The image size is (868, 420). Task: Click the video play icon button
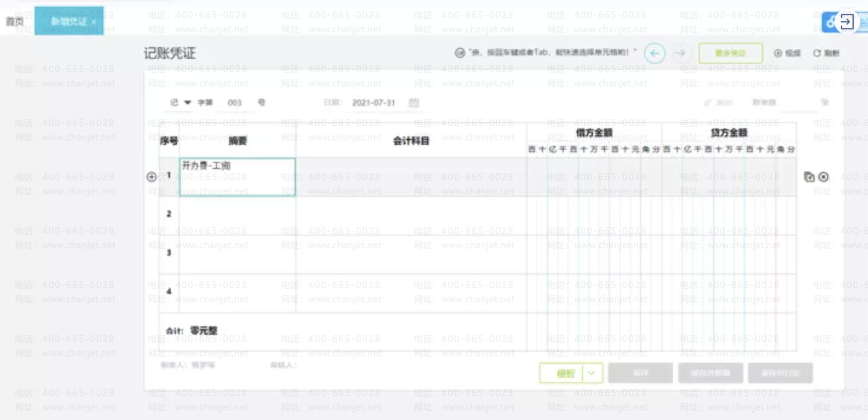click(x=787, y=53)
